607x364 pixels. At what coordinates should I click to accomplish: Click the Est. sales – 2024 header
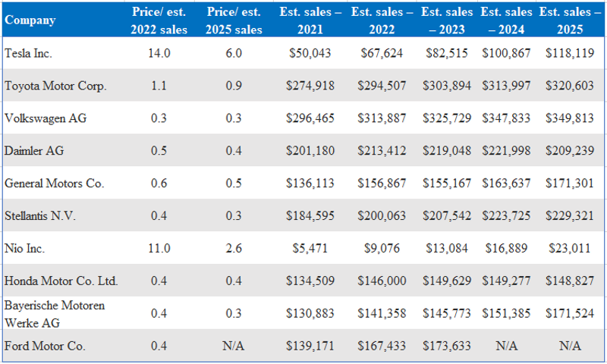click(506, 20)
